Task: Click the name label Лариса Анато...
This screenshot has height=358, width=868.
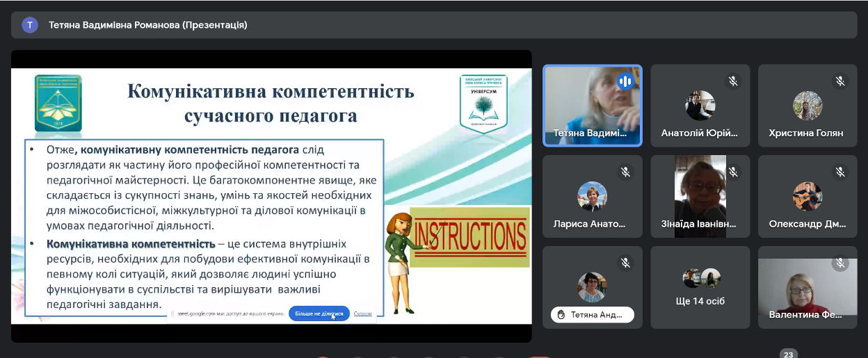Action: tap(589, 224)
